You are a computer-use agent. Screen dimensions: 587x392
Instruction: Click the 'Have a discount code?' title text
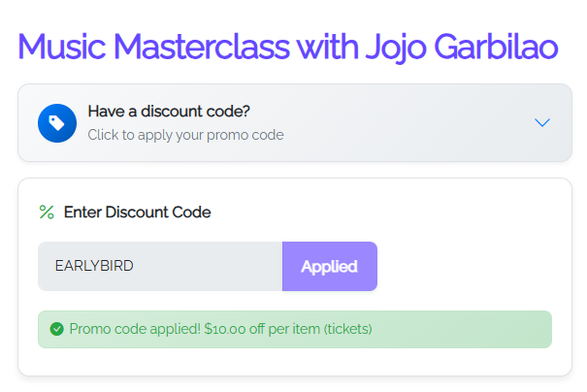[x=169, y=112]
